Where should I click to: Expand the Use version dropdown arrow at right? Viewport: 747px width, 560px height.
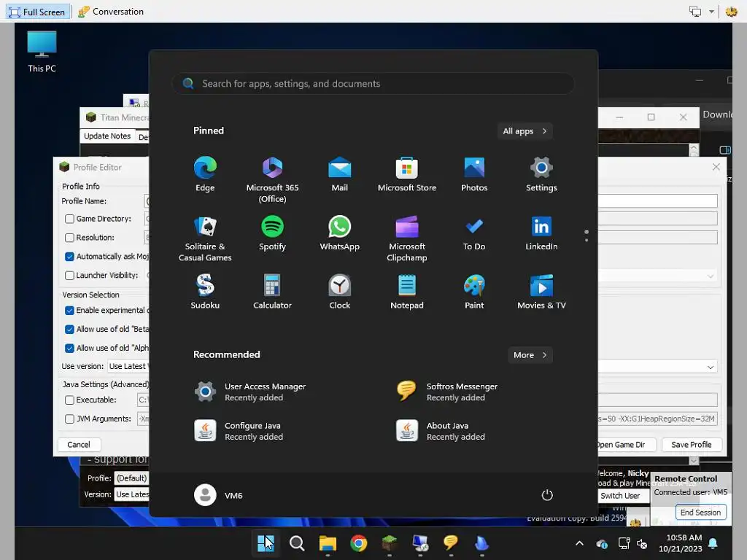(711, 367)
